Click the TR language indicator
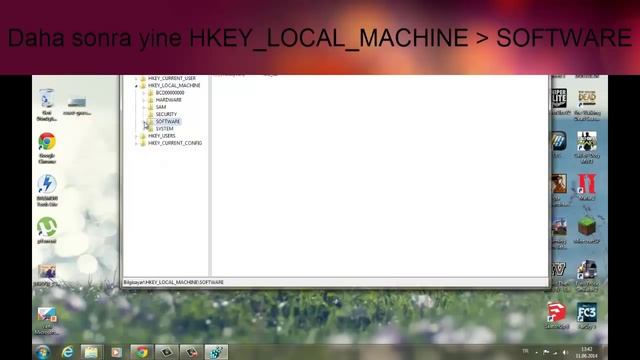Image resolution: width=640 pixels, height=360 pixels. pyautogui.click(x=525, y=351)
